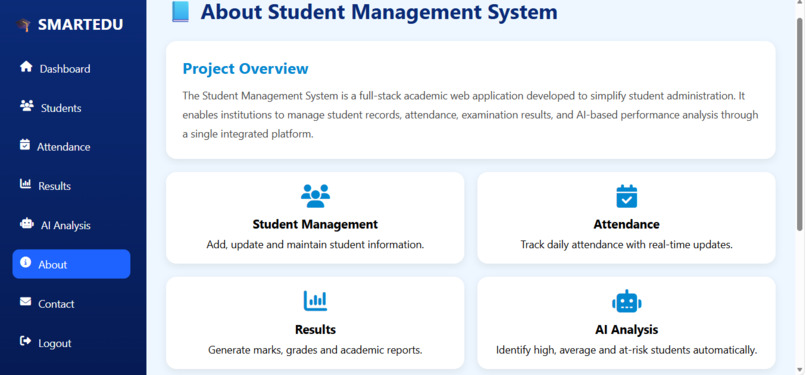
Task: Click text 'Identify high, average and at-risk students automatically.'
Action: point(626,350)
